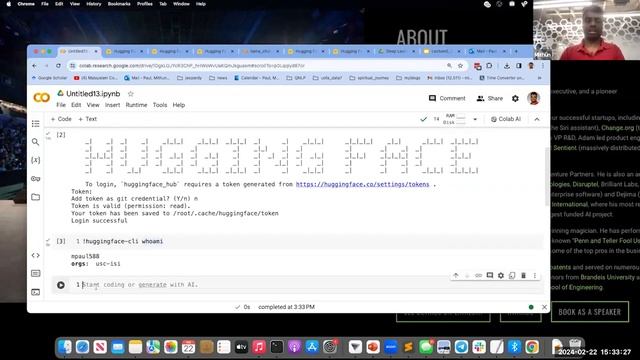Open Music app in the Dock
Screen dimensions: 640x360
point(259,347)
